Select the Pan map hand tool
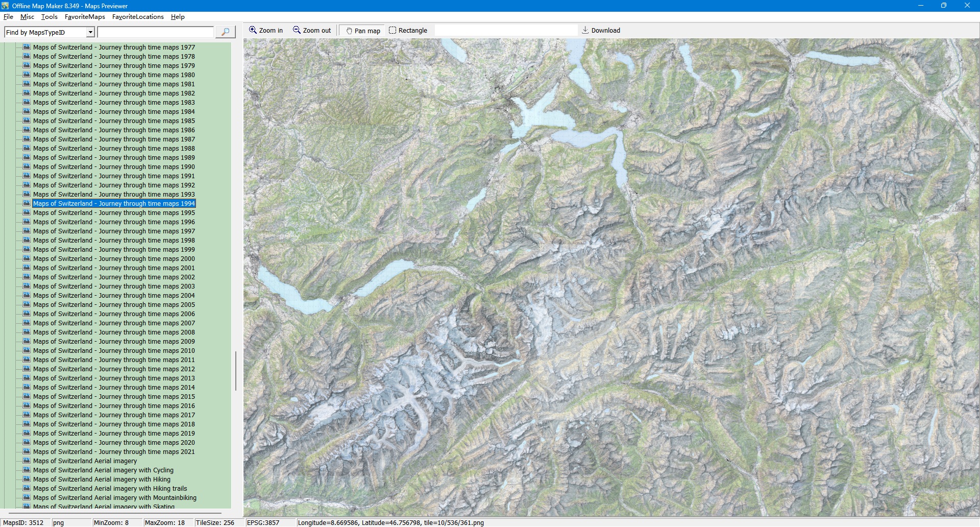 (349, 31)
